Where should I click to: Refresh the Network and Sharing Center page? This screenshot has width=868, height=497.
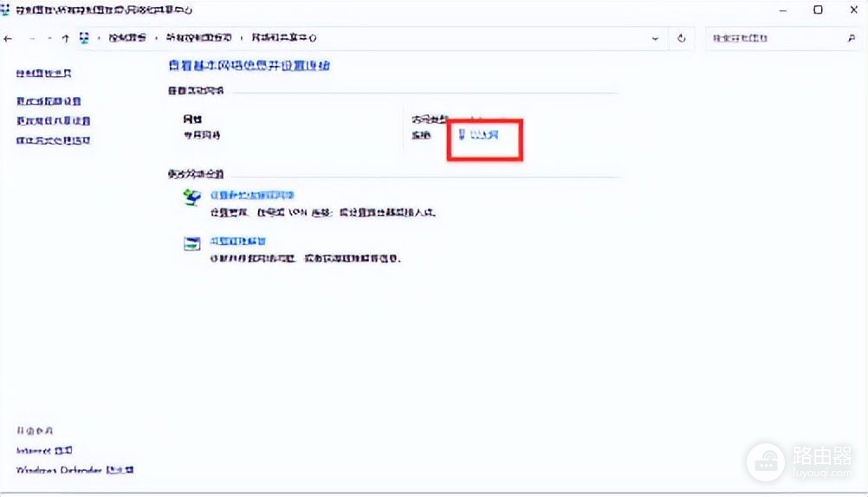pyautogui.click(x=682, y=38)
